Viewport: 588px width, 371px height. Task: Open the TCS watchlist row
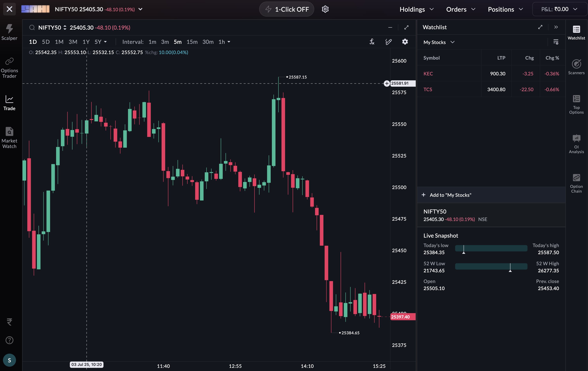491,89
